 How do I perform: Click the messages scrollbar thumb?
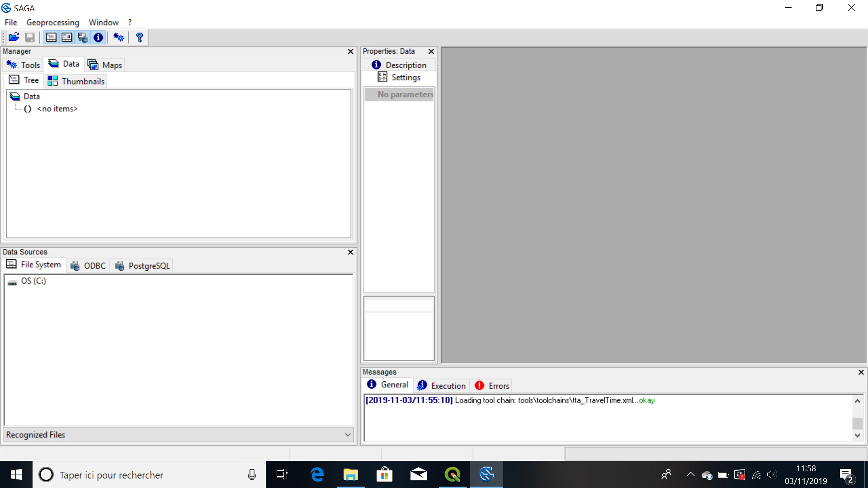click(857, 423)
